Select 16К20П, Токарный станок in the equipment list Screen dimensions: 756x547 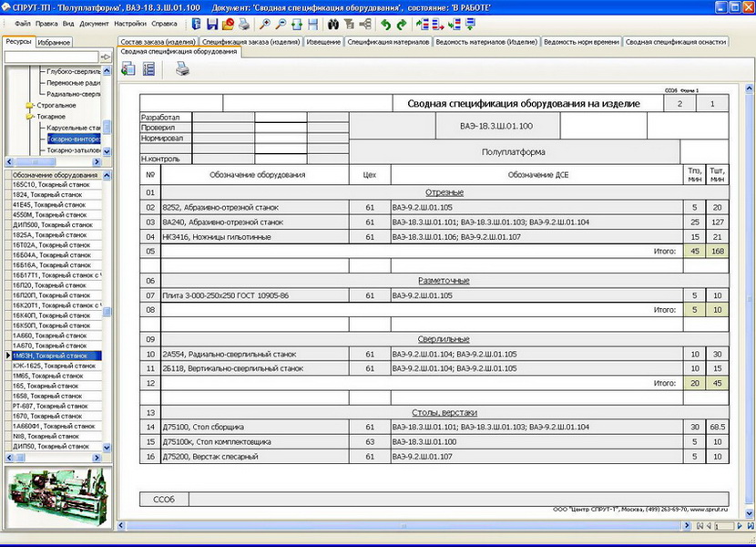pos(36,295)
